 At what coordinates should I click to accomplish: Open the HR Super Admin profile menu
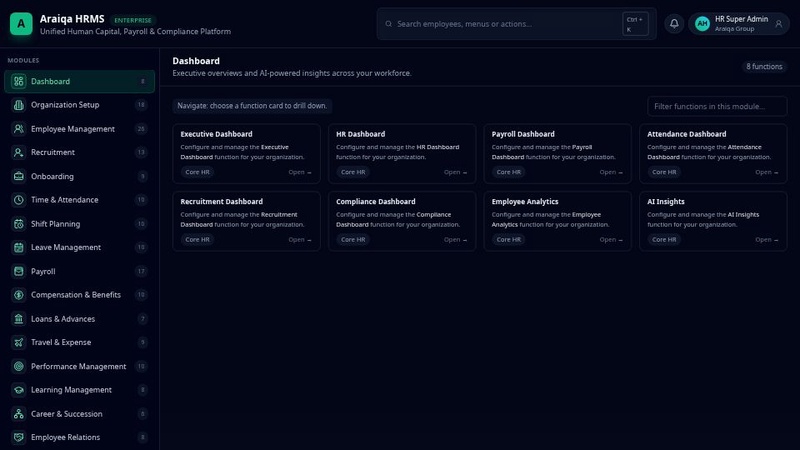click(x=739, y=23)
